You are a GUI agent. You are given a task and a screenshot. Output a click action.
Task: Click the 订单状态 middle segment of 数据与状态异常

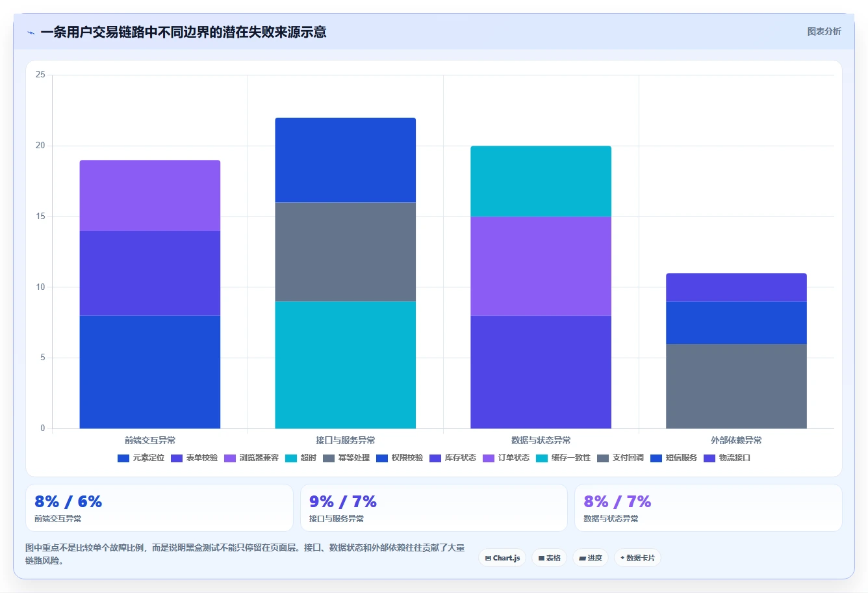click(x=541, y=266)
